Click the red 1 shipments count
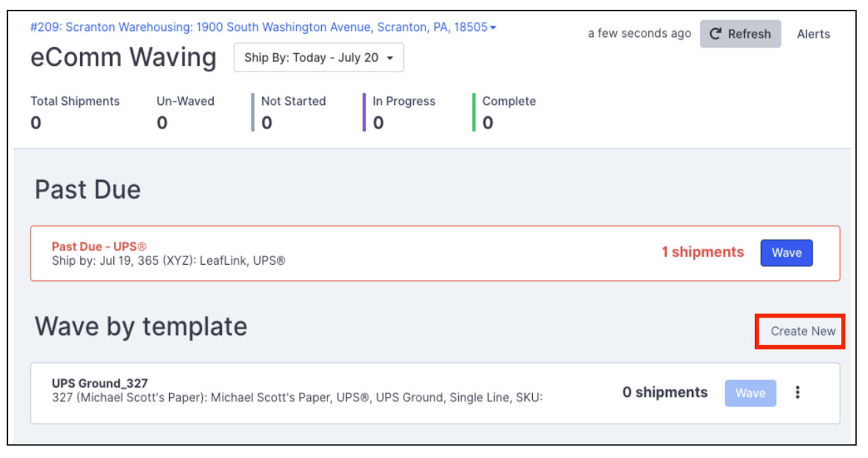Image resolution: width=868 pixels, height=458 pixels. coord(703,252)
